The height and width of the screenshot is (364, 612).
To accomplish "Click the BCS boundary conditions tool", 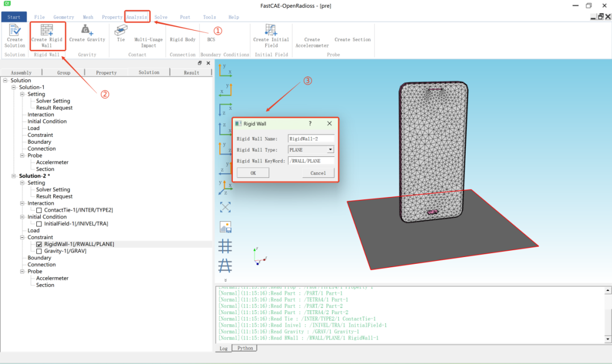I will click(x=211, y=40).
